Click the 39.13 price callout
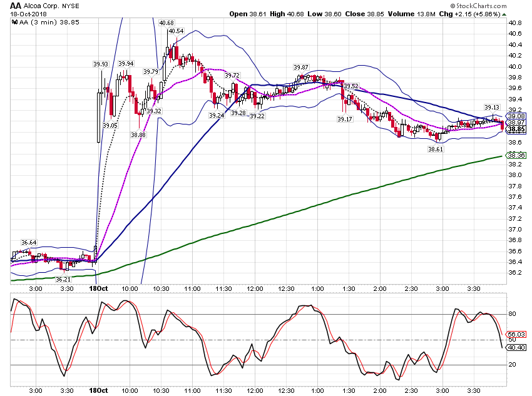This screenshot has height=396, width=532. pyautogui.click(x=491, y=108)
